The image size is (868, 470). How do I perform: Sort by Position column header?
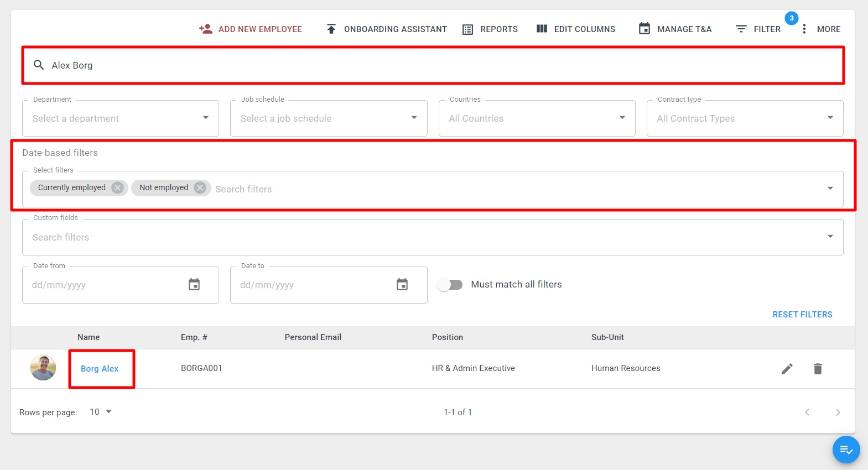click(448, 337)
